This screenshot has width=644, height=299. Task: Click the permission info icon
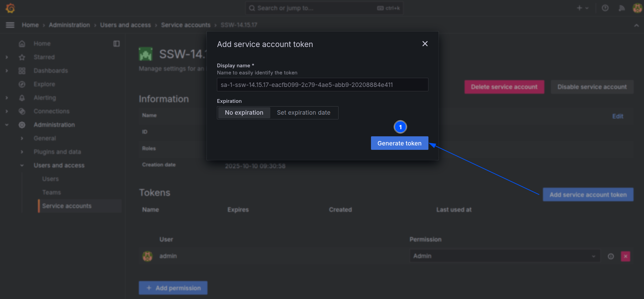(611, 256)
